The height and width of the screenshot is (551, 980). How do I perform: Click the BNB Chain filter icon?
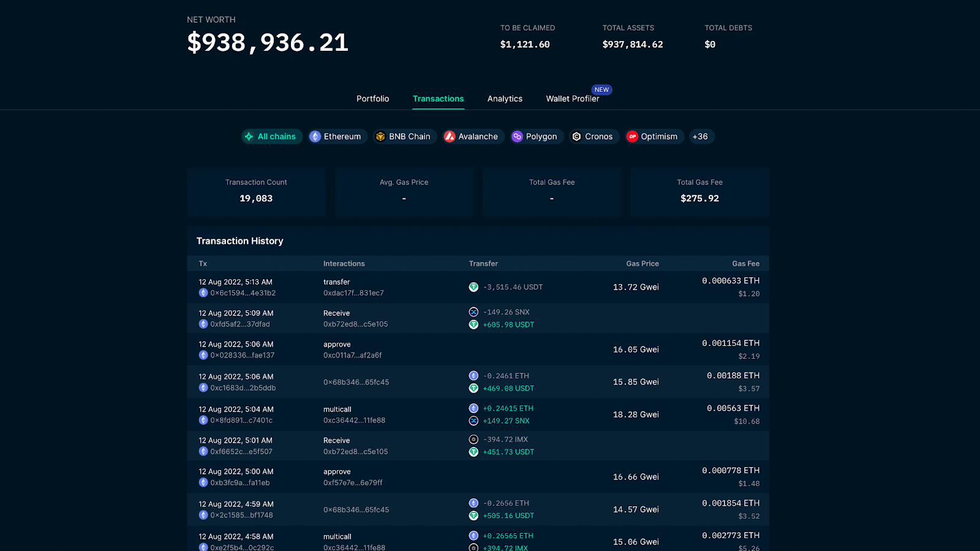click(x=380, y=137)
